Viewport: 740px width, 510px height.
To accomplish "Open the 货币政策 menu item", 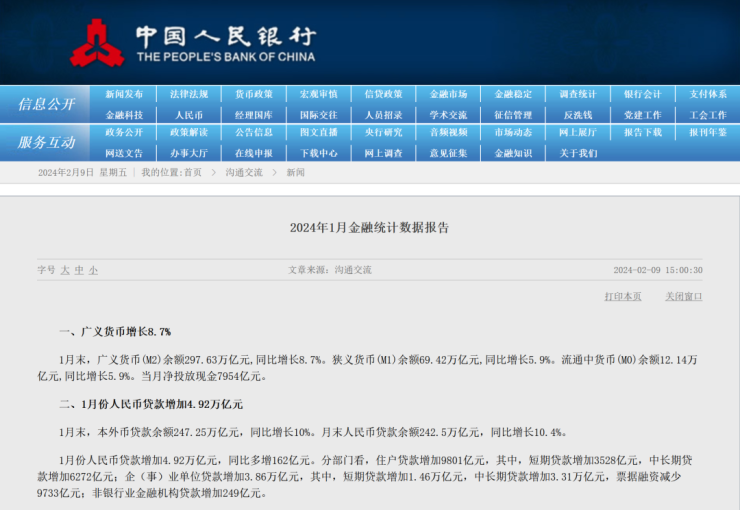I will click(253, 94).
